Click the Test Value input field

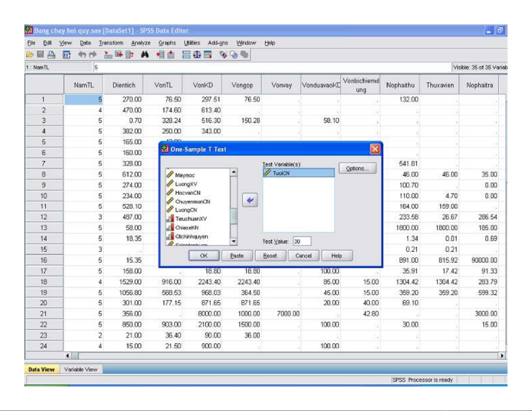tap(302, 241)
